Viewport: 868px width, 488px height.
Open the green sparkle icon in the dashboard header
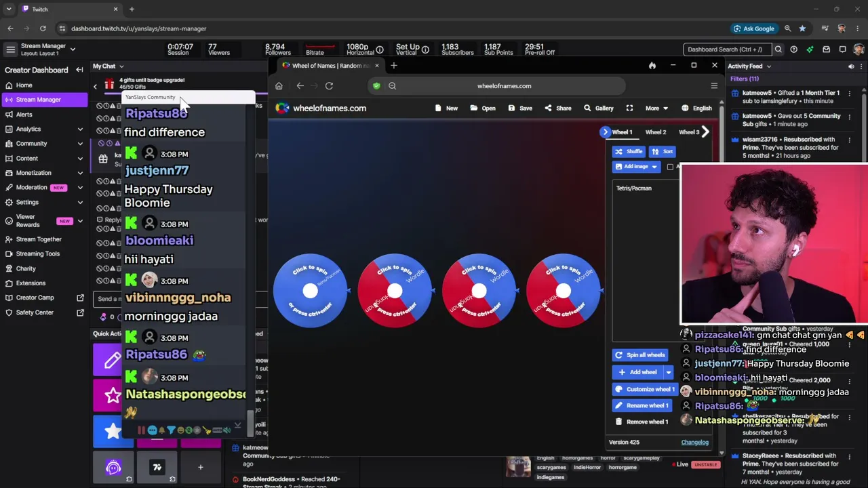pyautogui.click(x=810, y=49)
